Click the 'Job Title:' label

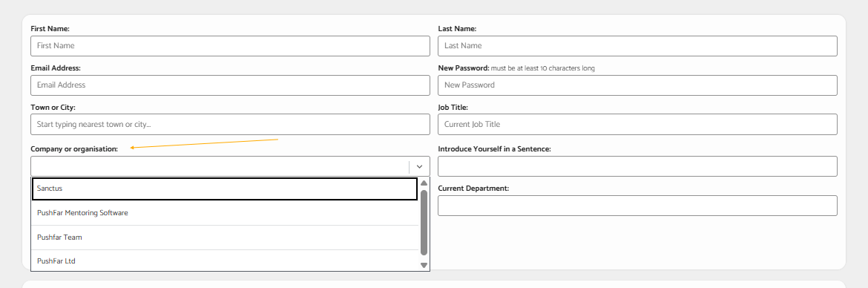[x=453, y=108]
